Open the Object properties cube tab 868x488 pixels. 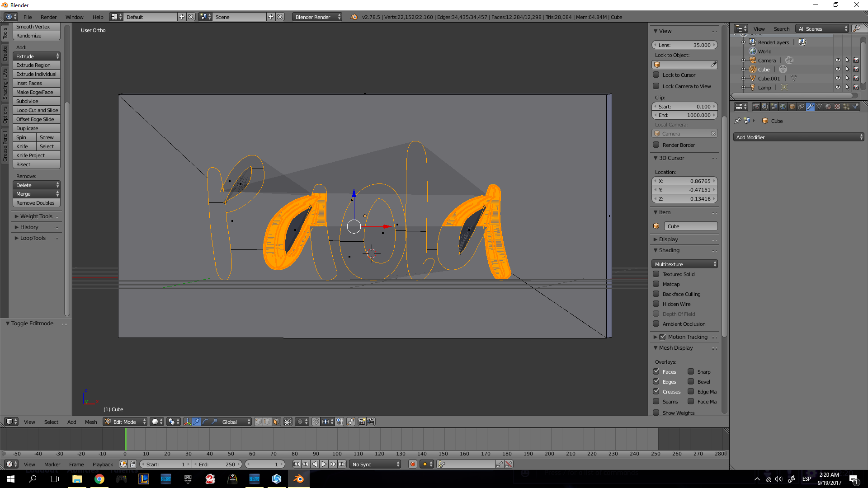click(792, 107)
